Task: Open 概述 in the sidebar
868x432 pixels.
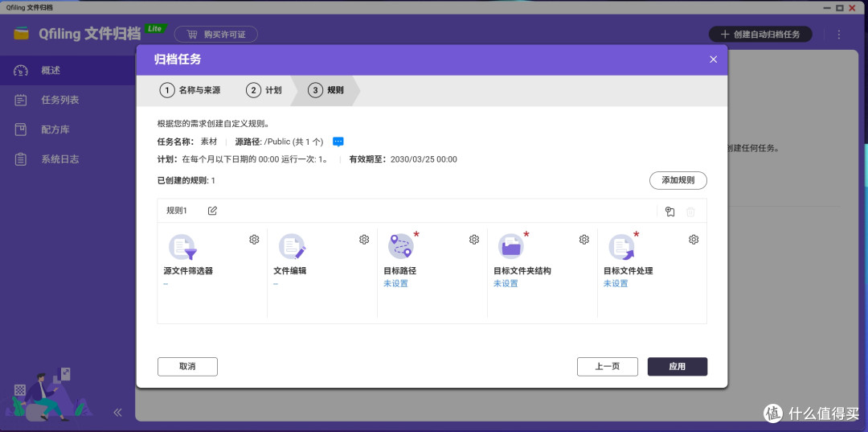Action: tap(67, 70)
